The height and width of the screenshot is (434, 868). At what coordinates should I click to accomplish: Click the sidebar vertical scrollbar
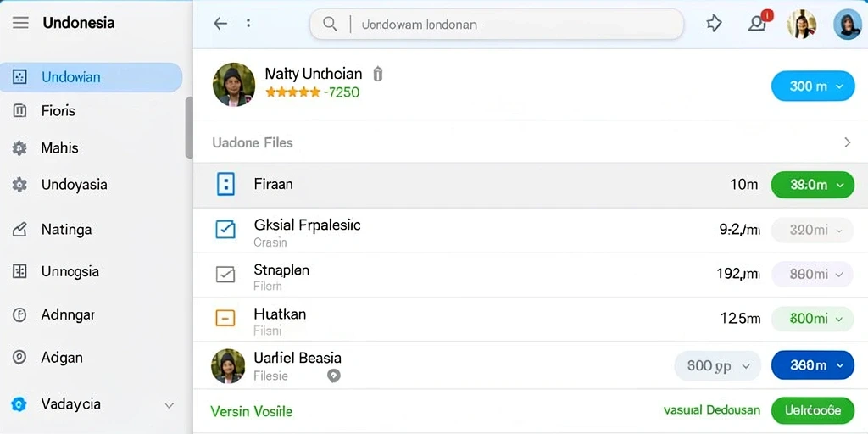[x=189, y=127]
